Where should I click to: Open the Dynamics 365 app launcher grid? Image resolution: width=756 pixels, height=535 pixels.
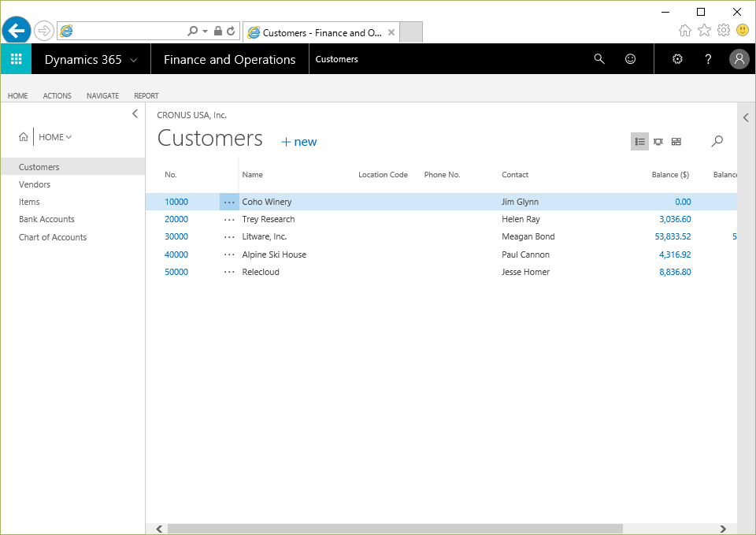(16, 59)
